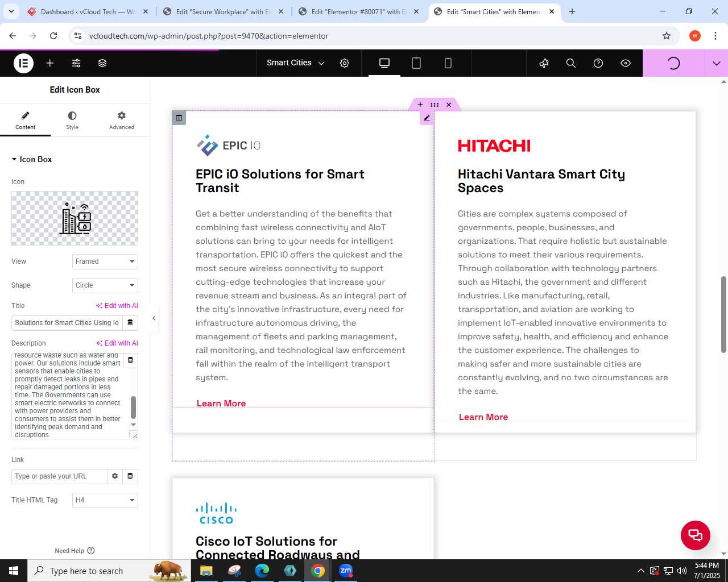The height and width of the screenshot is (582, 728).
Task: Click Learn More under Hitachi Vantara
Action: point(483,417)
